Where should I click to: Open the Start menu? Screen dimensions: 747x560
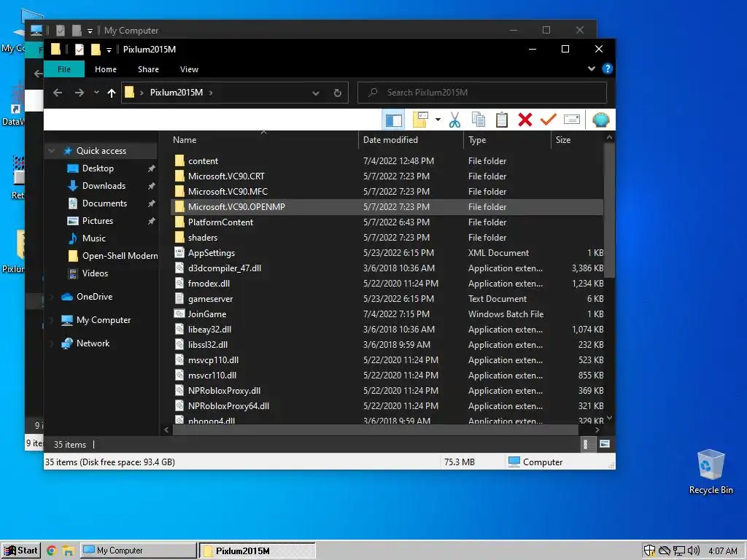click(20, 551)
